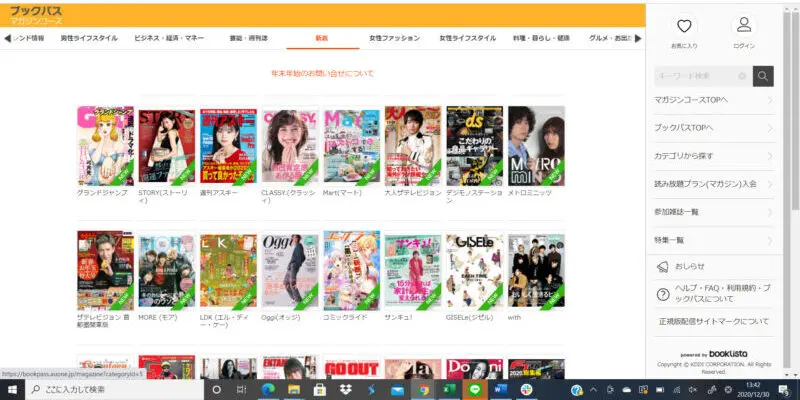Open Mart(マート) magazine cover
The width and height of the screenshot is (800, 400).
[352, 146]
